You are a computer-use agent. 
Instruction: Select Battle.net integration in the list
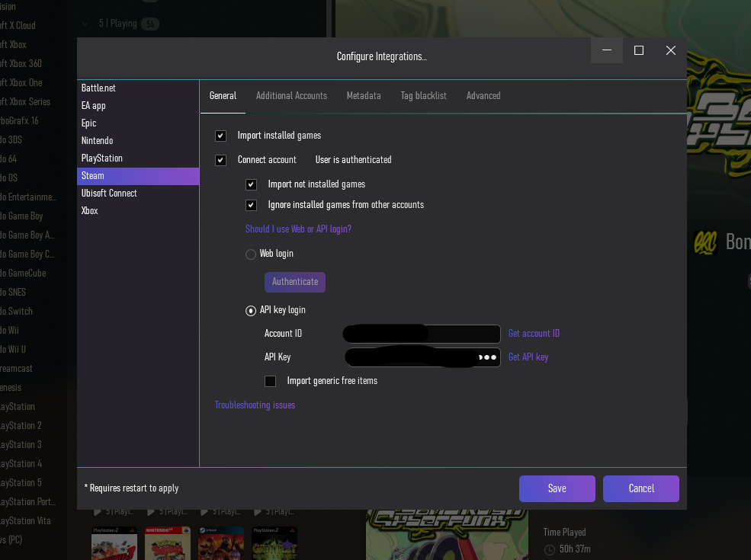tap(138, 88)
